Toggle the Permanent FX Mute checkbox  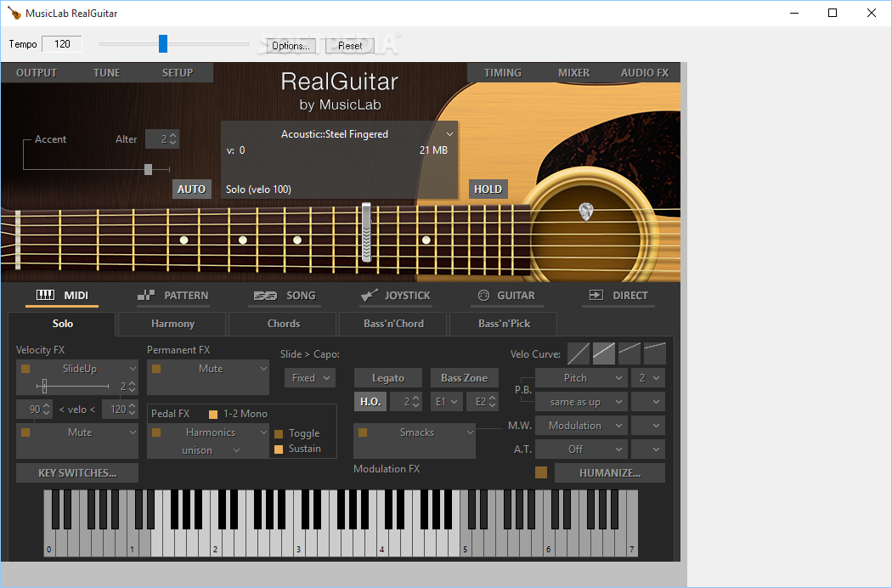[x=156, y=369]
